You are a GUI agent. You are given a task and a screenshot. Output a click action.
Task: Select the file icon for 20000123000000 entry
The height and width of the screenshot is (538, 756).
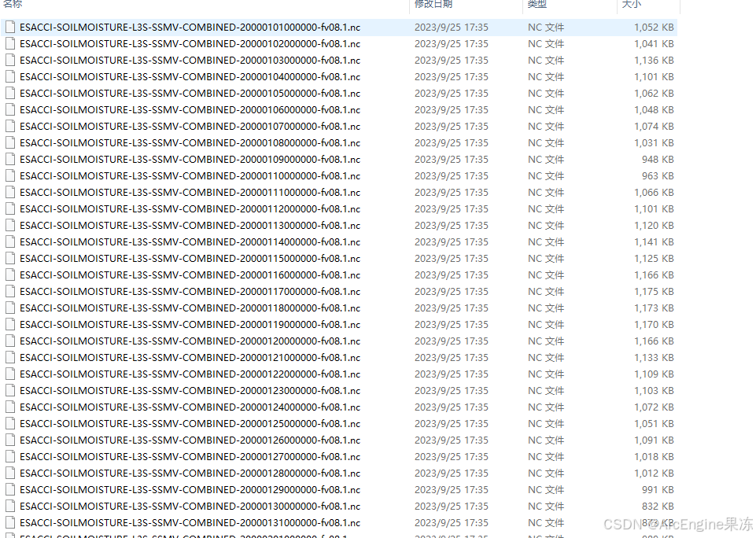point(10,390)
